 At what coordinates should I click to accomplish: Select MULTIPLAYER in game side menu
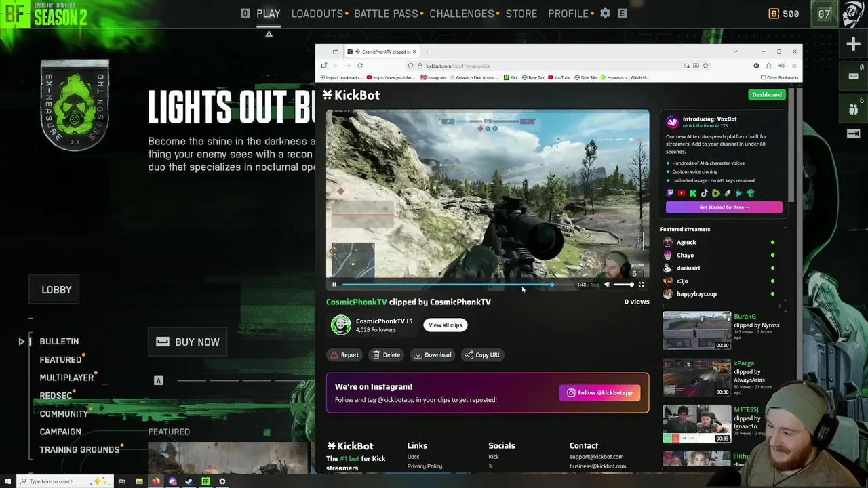[x=66, y=378]
